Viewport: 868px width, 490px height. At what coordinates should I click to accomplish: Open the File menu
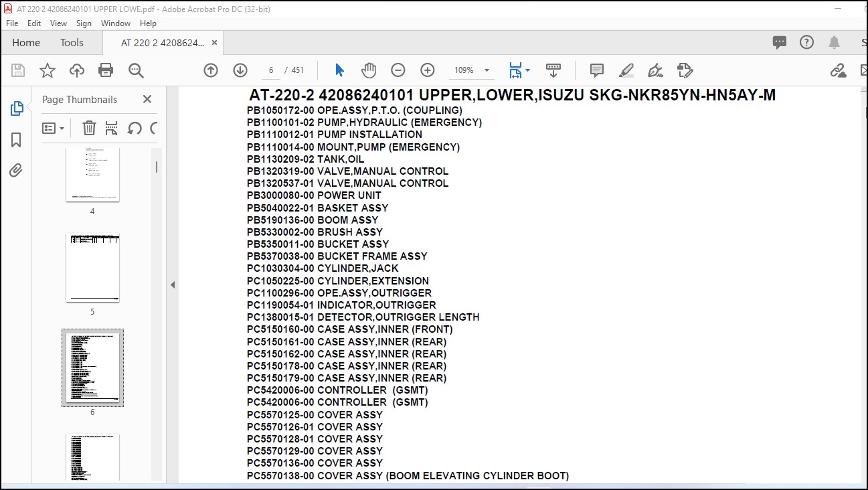12,23
